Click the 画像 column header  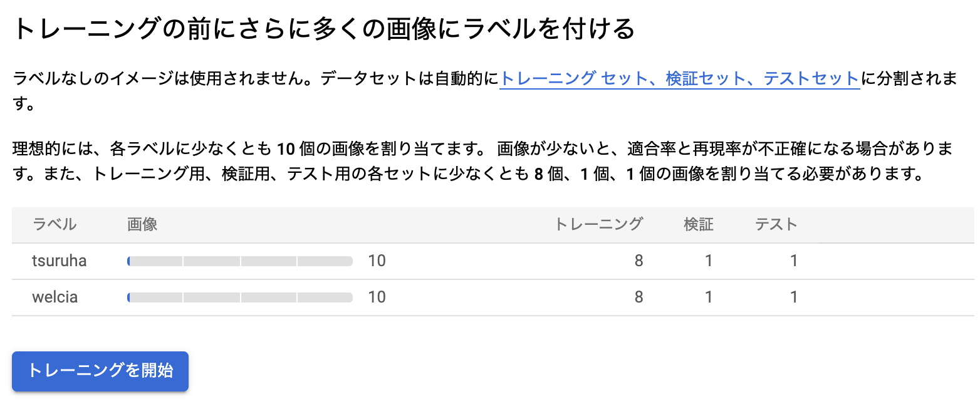(x=141, y=224)
